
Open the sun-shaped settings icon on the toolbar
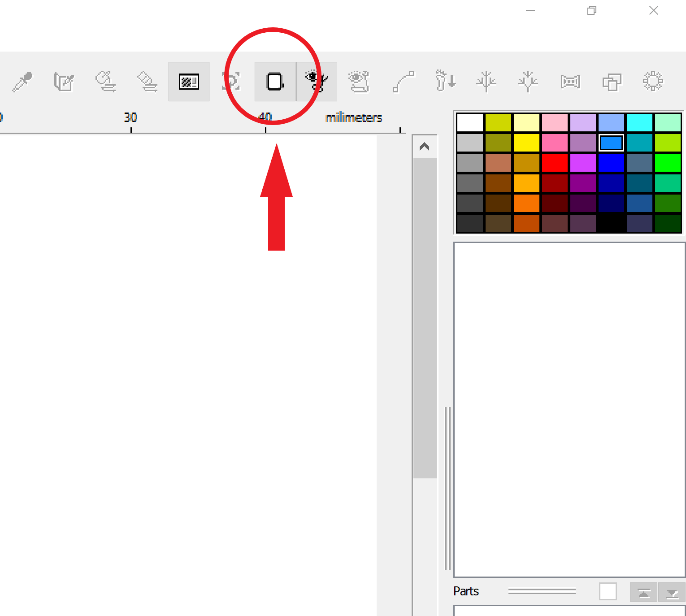coord(652,81)
